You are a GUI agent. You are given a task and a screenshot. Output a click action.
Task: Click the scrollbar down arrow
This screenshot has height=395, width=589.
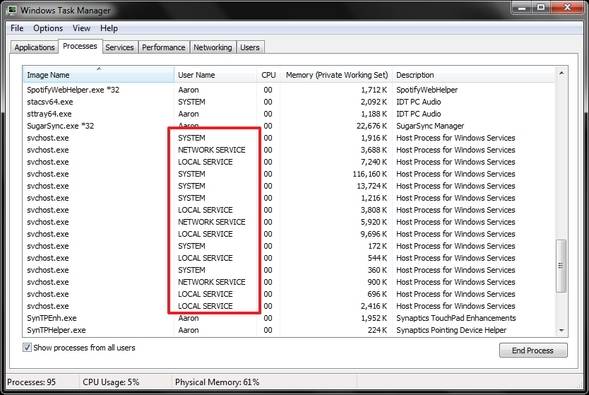coord(562,330)
